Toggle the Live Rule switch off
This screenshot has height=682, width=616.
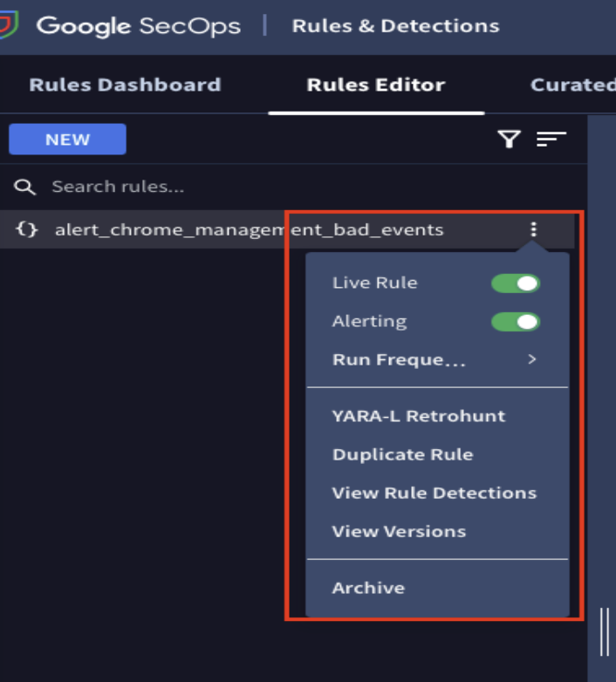[x=516, y=283]
